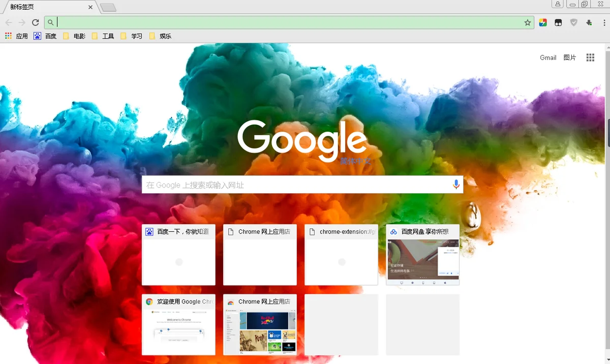
Task: Start voice search with the microphone
Action: [x=456, y=185]
